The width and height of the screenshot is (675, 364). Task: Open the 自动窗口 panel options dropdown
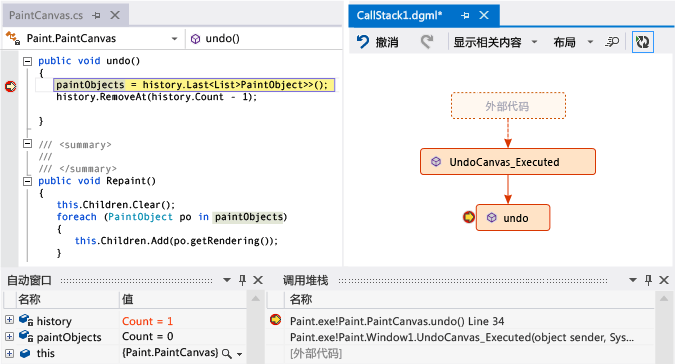227,281
